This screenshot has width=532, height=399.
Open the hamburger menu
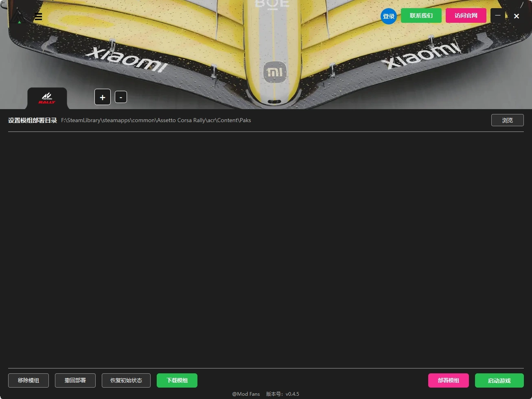point(38,17)
